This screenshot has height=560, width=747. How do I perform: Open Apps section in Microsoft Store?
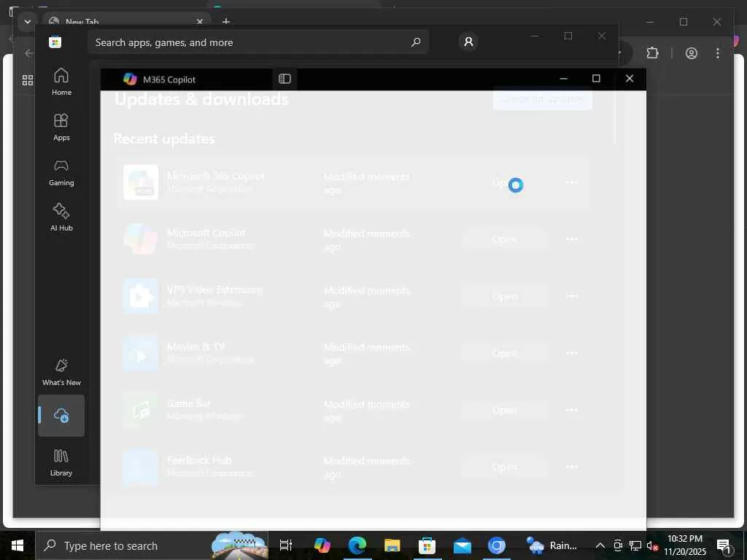click(61, 127)
